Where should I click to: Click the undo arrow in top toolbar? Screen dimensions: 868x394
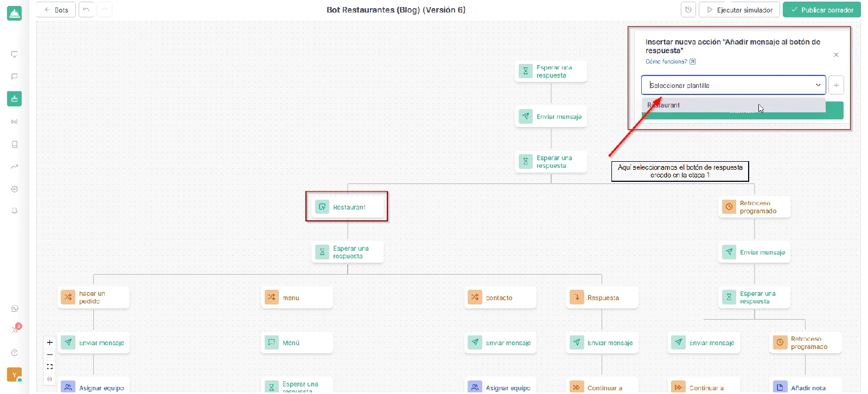click(86, 10)
